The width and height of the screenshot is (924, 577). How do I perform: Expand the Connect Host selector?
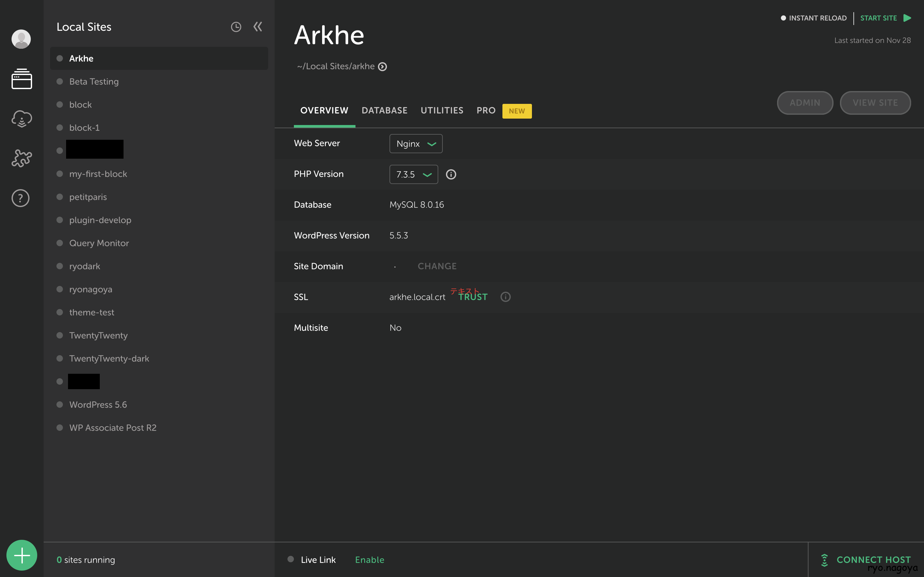click(866, 559)
